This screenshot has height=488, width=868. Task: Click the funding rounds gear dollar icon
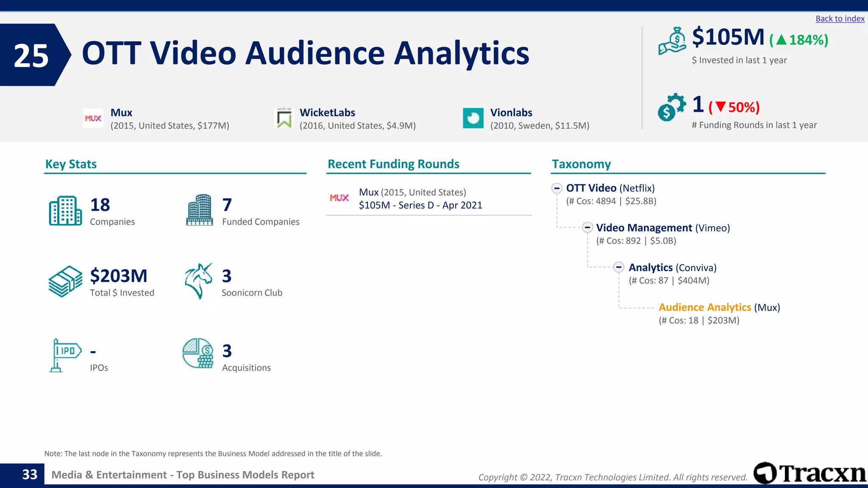coord(671,107)
